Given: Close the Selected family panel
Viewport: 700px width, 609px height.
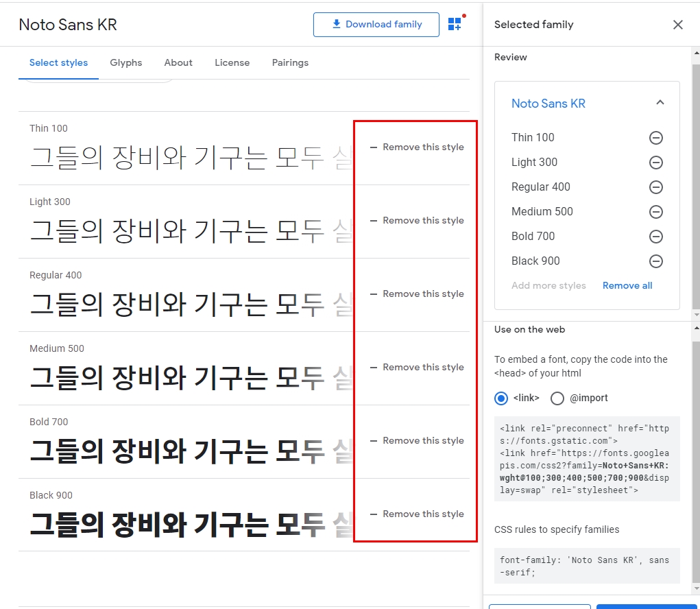Looking at the screenshot, I should coord(677,25).
